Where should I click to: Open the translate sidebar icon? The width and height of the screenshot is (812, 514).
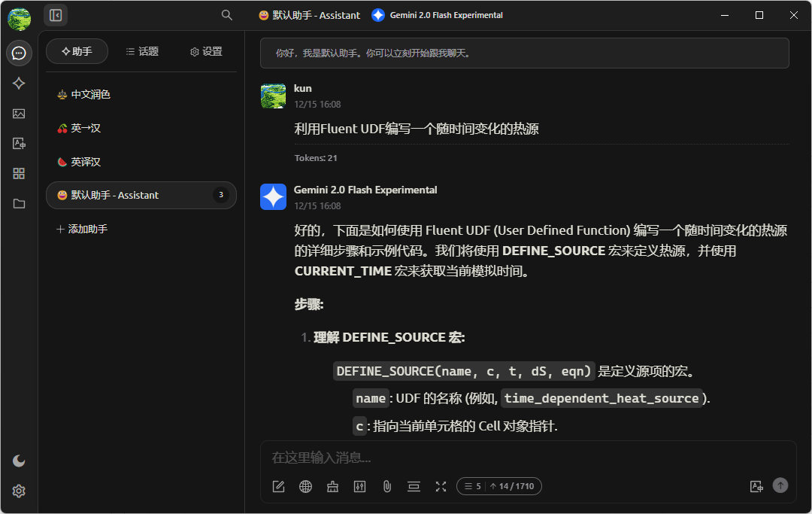point(19,144)
